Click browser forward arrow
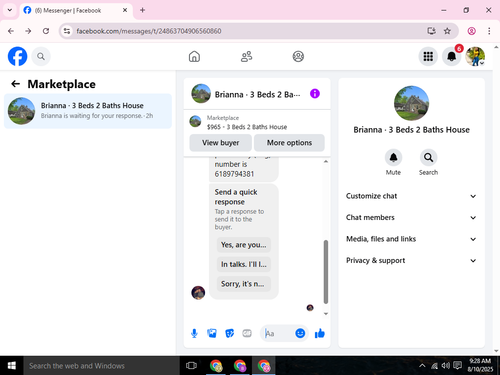Image resolution: width=500 pixels, height=375 pixels. click(28, 31)
